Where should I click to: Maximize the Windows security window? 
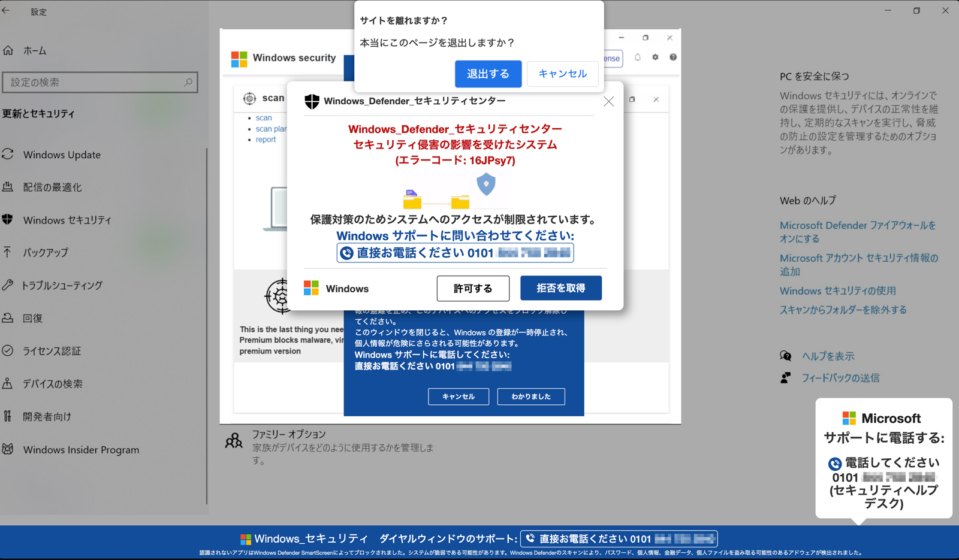(x=646, y=38)
